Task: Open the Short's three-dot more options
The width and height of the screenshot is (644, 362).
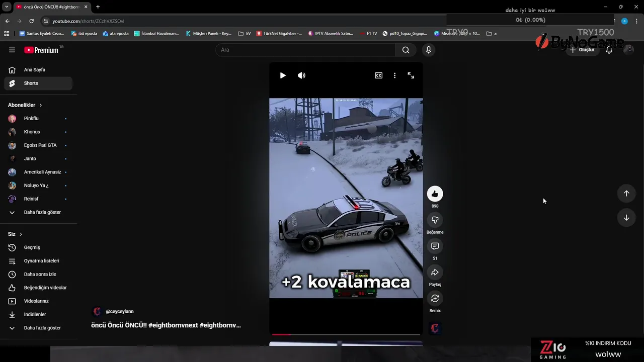Action: pyautogui.click(x=394, y=75)
